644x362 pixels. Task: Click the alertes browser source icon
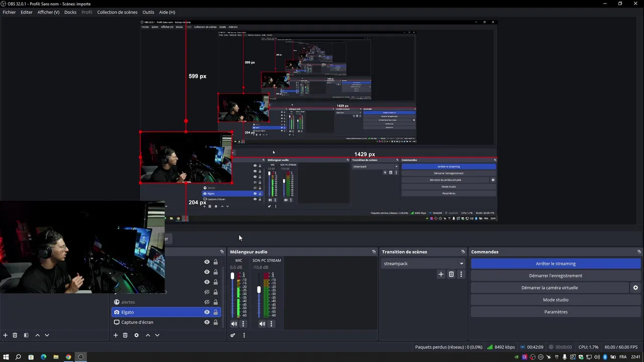tap(117, 302)
